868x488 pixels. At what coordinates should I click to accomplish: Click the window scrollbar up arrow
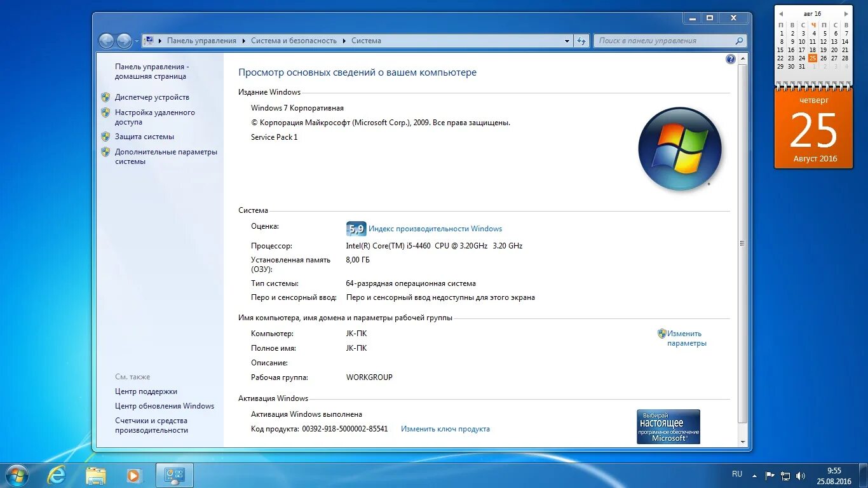click(743, 58)
